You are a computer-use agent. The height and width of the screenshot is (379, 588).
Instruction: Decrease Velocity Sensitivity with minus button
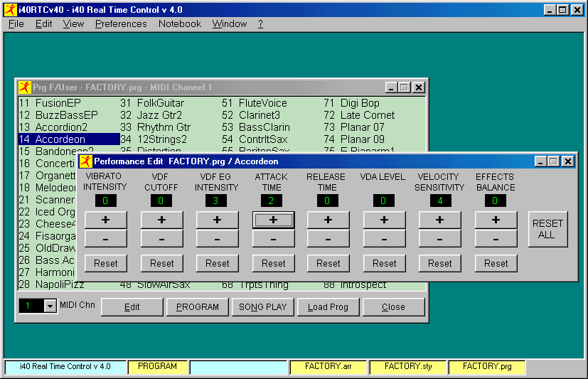point(439,240)
